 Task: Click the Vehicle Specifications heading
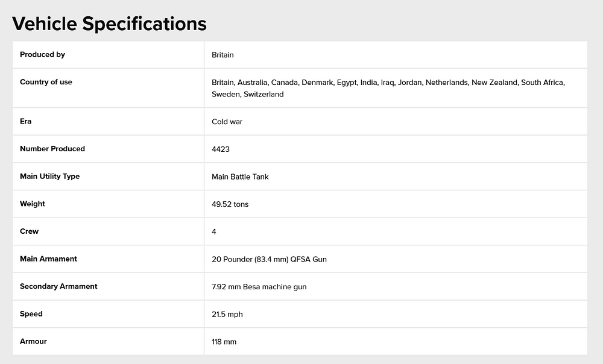point(109,24)
